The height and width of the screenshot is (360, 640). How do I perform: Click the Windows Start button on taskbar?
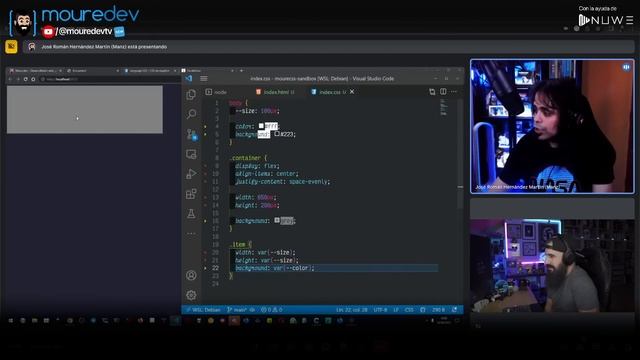click(11, 321)
